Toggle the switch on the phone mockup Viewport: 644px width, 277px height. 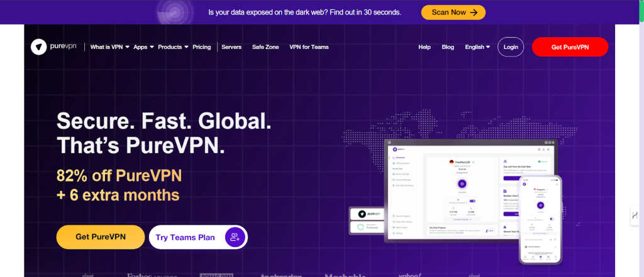(x=551, y=219)
